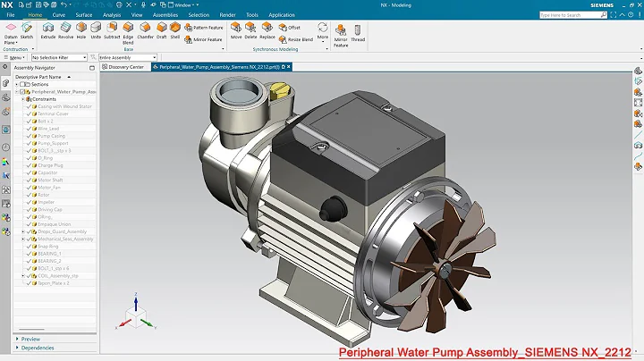The image size is (644, 361).
Task: Open the Analysis ribbon tab
Action: pos(112,15)
